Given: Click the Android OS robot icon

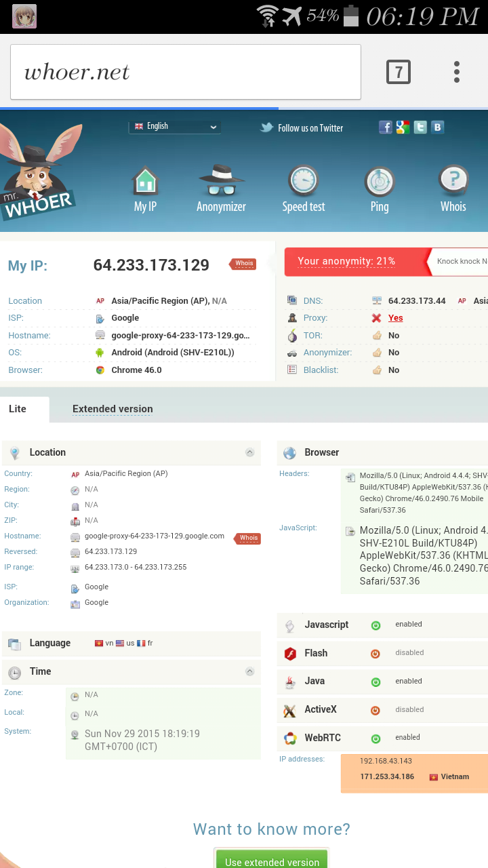Looking at the screenshot, I should tap(100, 353).
